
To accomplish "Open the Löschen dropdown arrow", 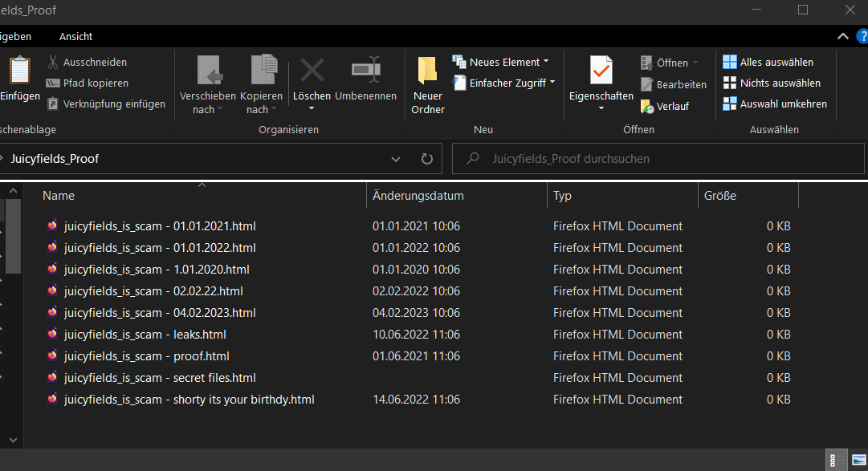I will pos(312,108).
